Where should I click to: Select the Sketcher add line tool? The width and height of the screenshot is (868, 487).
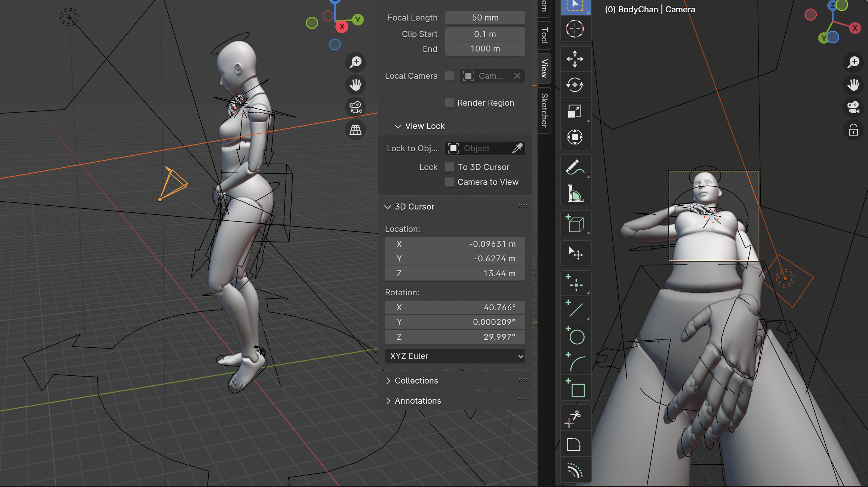[x=575, y=310]
